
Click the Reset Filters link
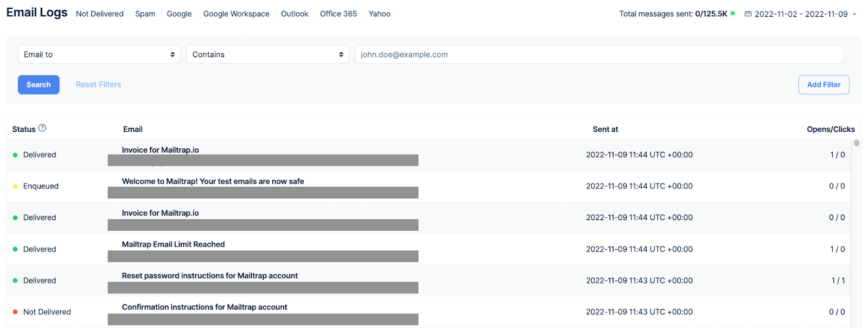[99, 85]
